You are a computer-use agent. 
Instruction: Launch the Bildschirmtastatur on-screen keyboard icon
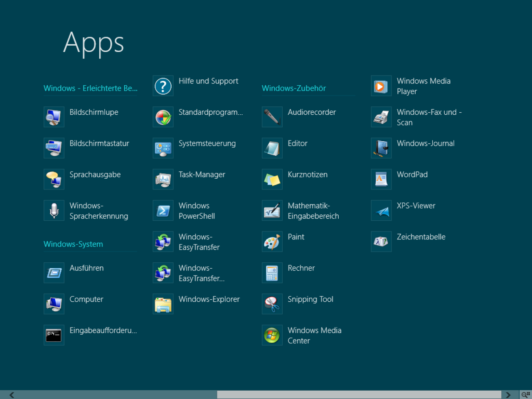click(x=54, y=148)
